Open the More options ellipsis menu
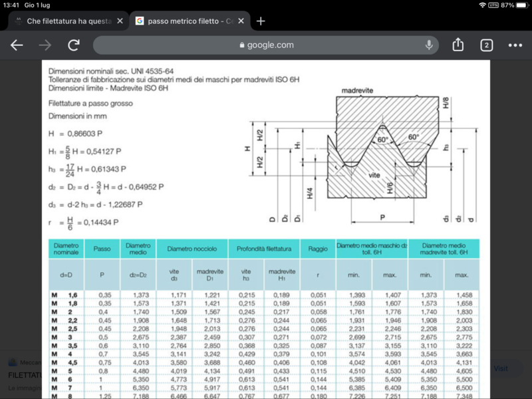 tap(515, 47)
